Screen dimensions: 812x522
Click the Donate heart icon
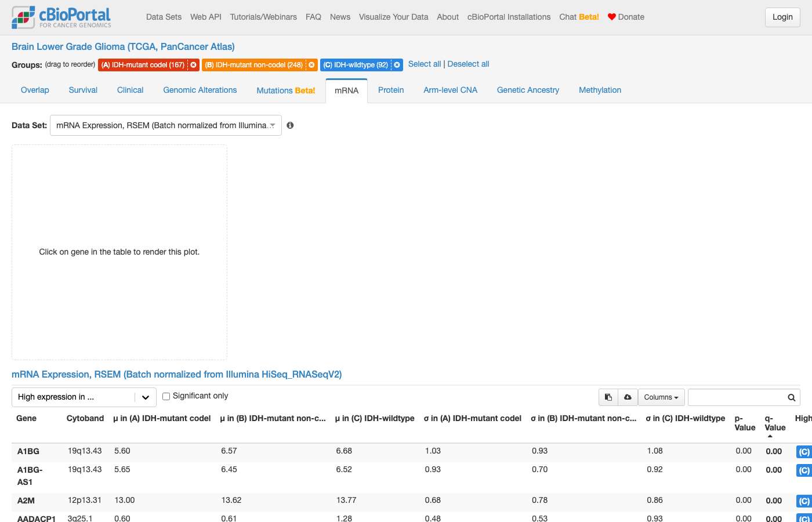[611, 17]
